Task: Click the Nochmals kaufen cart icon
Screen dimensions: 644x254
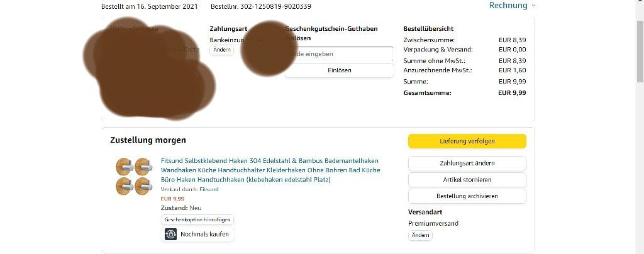Action: click(x=170, y=235)
